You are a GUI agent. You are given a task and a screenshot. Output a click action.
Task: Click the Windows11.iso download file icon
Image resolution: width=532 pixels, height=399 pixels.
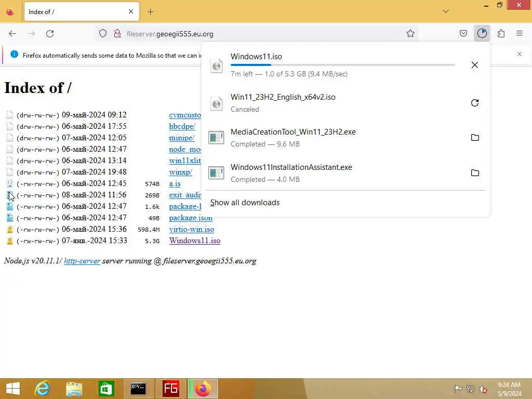(x=217, y=65)
